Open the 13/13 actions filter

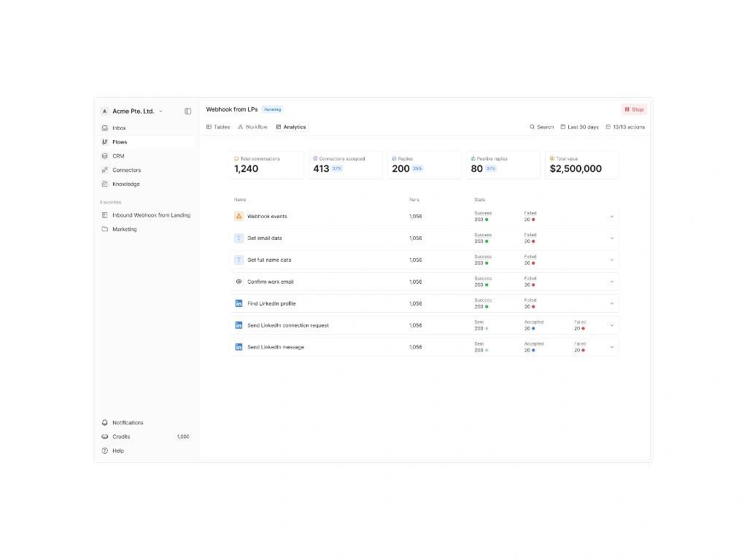point(625,127)
